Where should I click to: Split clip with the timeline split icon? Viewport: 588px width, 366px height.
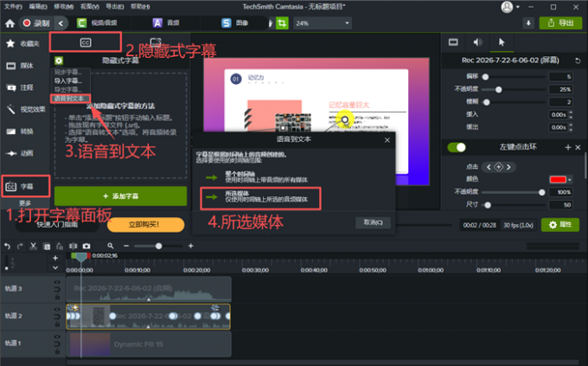click(x=73, y=246)
